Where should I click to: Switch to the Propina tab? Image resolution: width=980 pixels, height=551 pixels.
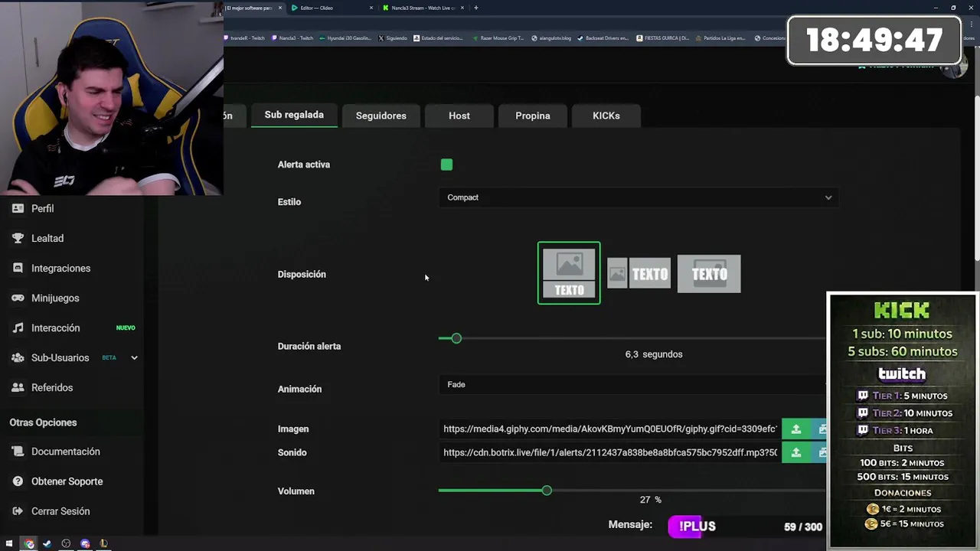point(533,116)
